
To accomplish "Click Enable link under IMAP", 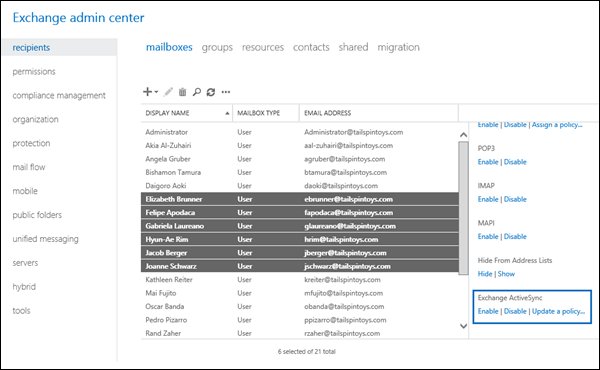I will (x=488, y=199).
